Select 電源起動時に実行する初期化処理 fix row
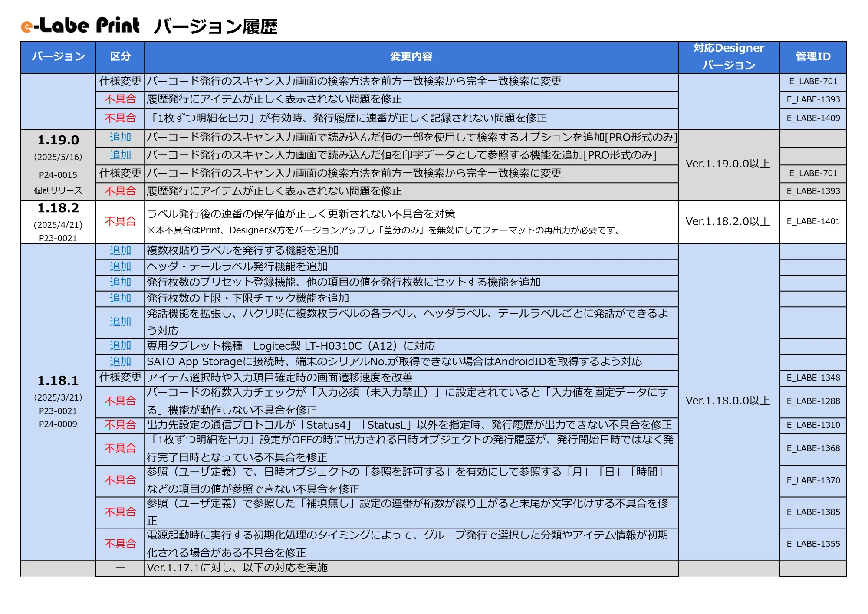868x614 pixels. (x=411, y=544)
